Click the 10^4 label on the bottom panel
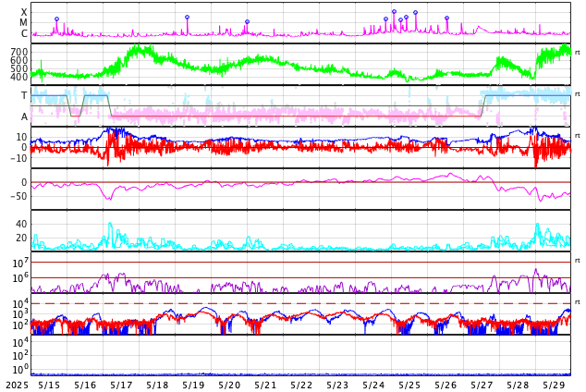This screenshot has width=586, height=392. pyautogui.click(x=20, y=341)
